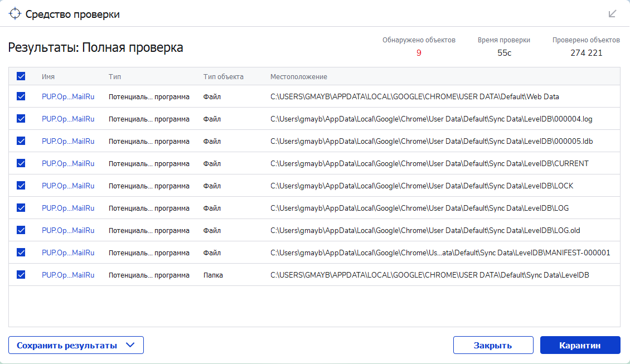Click the Результаты: Полная проверка heading
The height and width of the screenshot is (364, 630).
click(x=96, y=47)
